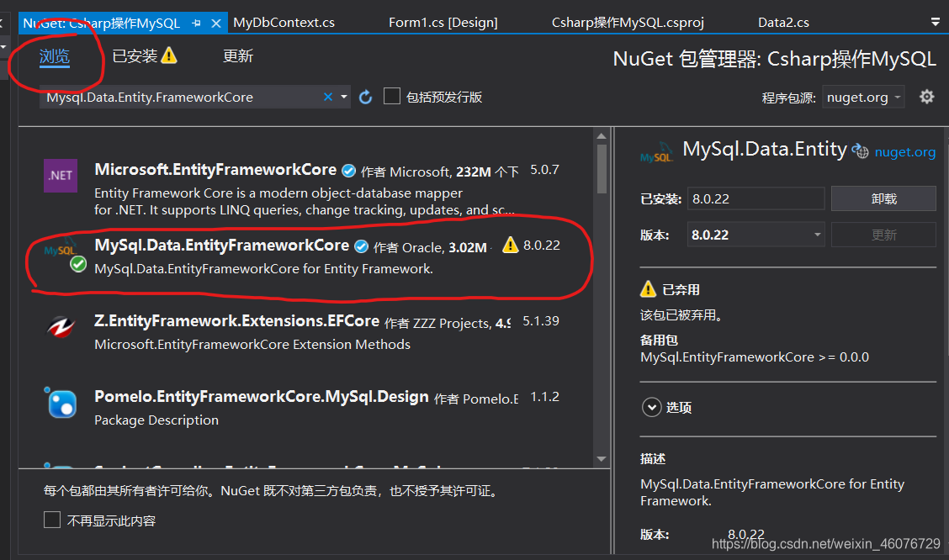This screenshot has height=560, width=949.
Task: Open the nuget.org link next to MySql.Data.Entity
Action: pos(905,151)
